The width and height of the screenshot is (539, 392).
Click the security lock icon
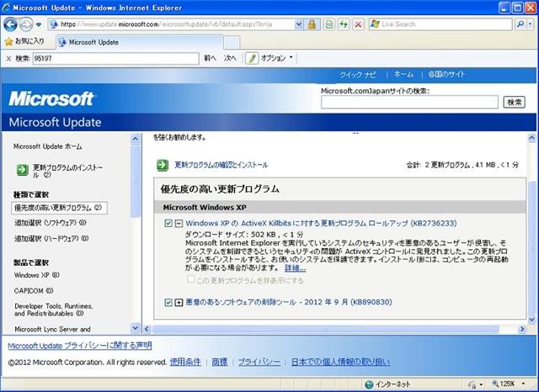[312, 24]
